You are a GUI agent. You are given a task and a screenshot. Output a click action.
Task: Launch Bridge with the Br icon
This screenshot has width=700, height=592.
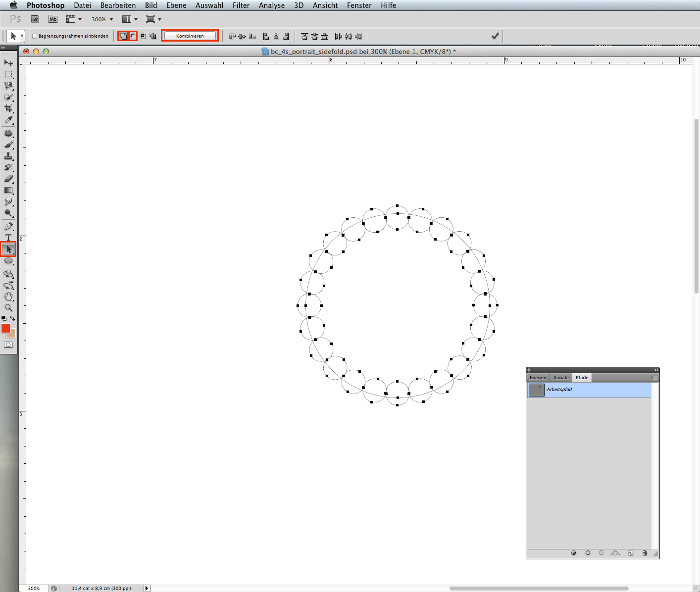coord(35,19)
